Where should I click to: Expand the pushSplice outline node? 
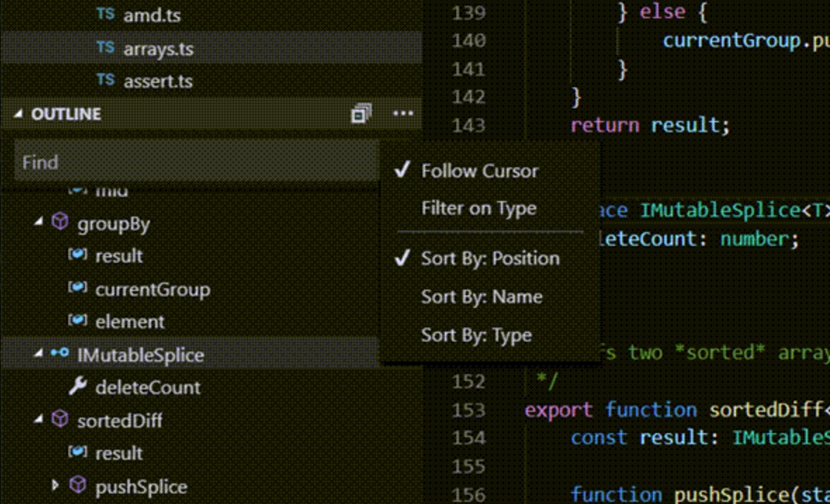[55, 484]
